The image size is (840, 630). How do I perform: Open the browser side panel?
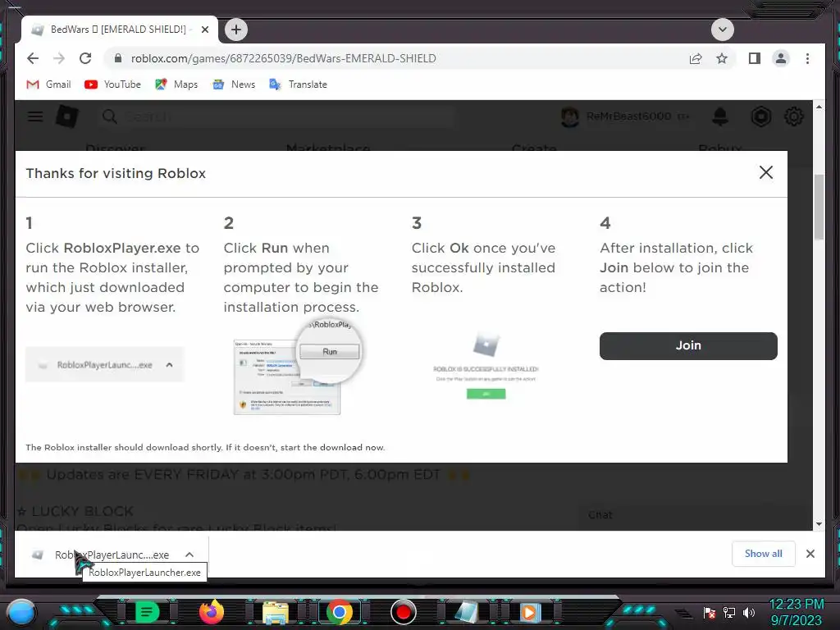[755, 58]
